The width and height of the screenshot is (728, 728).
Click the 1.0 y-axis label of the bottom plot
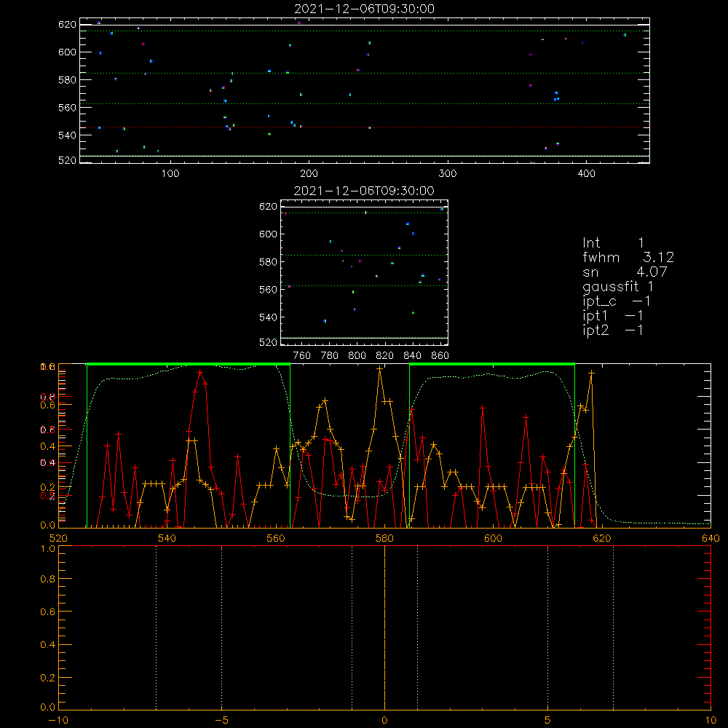click(48, 549)
